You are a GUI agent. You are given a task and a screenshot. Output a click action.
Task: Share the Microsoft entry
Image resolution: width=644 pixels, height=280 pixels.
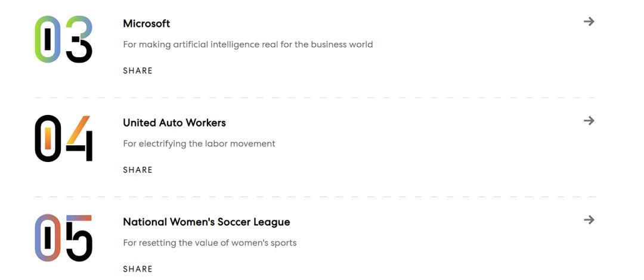(x=138, y=71)
